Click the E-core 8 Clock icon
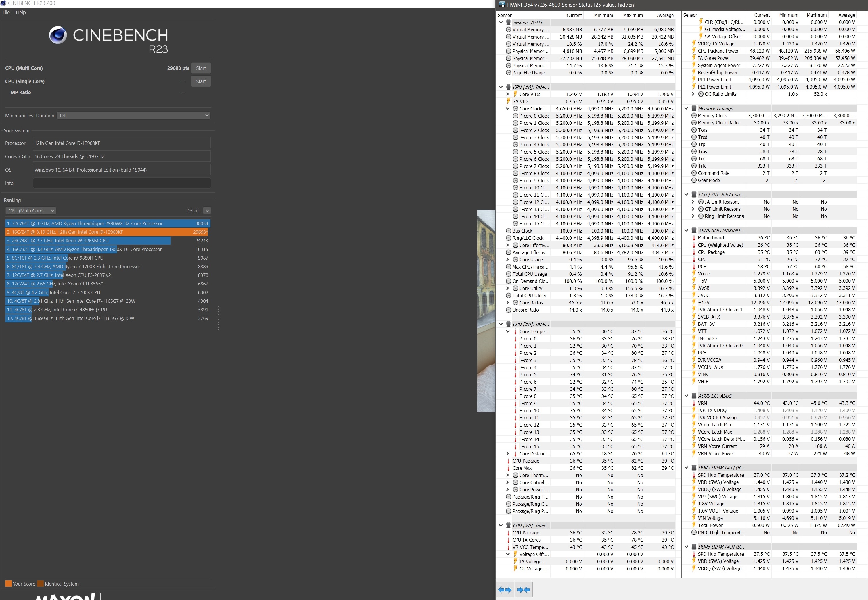Viewport: 868px width, 600px height. pos(516,173)
